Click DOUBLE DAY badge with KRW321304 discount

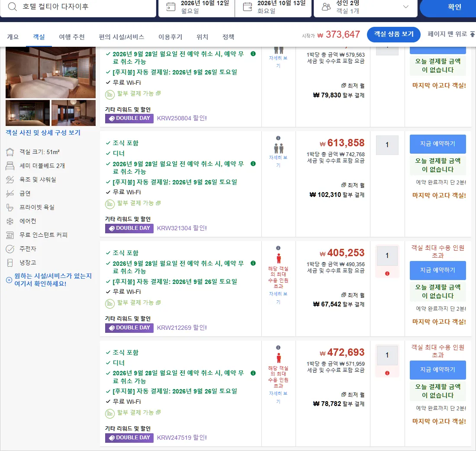coord(129,228)
